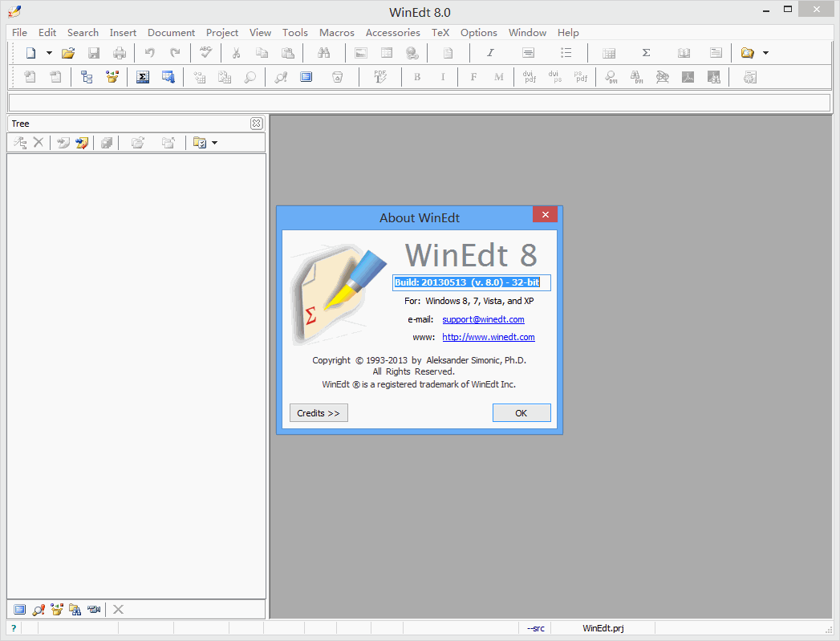This screenshot has height=641, width=840.
Task: Click the WinEdt logo image in the About dialog
Action: (x=339, y=294)
